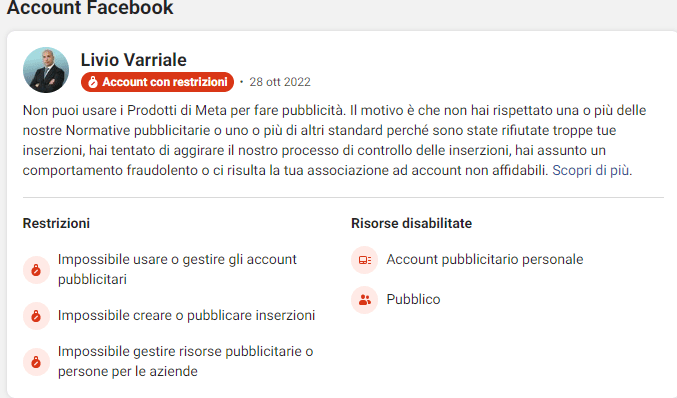Click lock icon beside 'Impossibile creare o pubblicare'
This screenshot has height=398, width=677.
pos(36,316)
